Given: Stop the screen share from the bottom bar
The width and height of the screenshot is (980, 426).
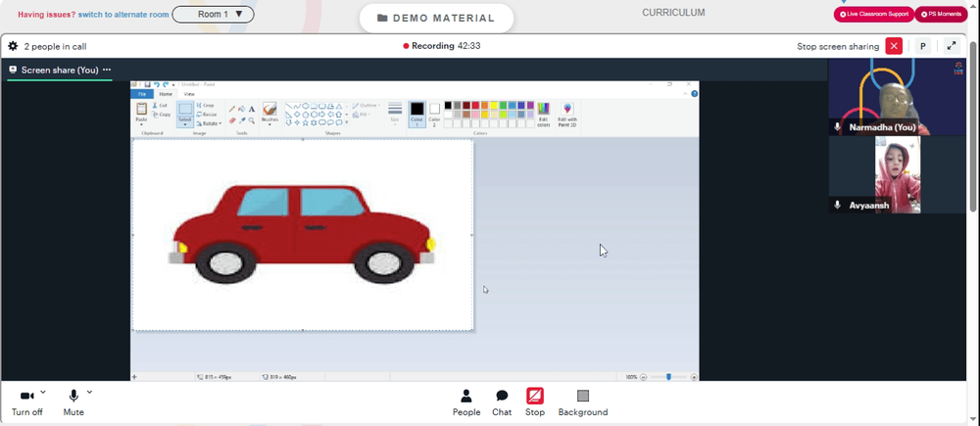Looking at the screenshot, I should click(534, 402).
